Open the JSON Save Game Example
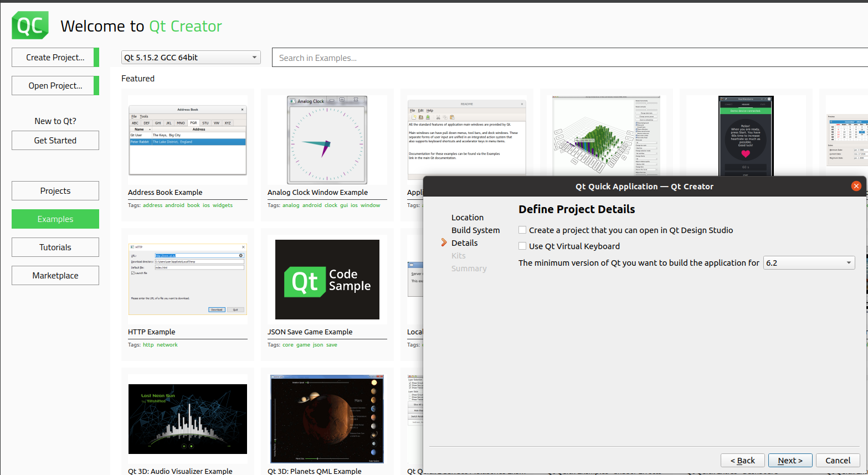868x475 pixels. [327, 280]
